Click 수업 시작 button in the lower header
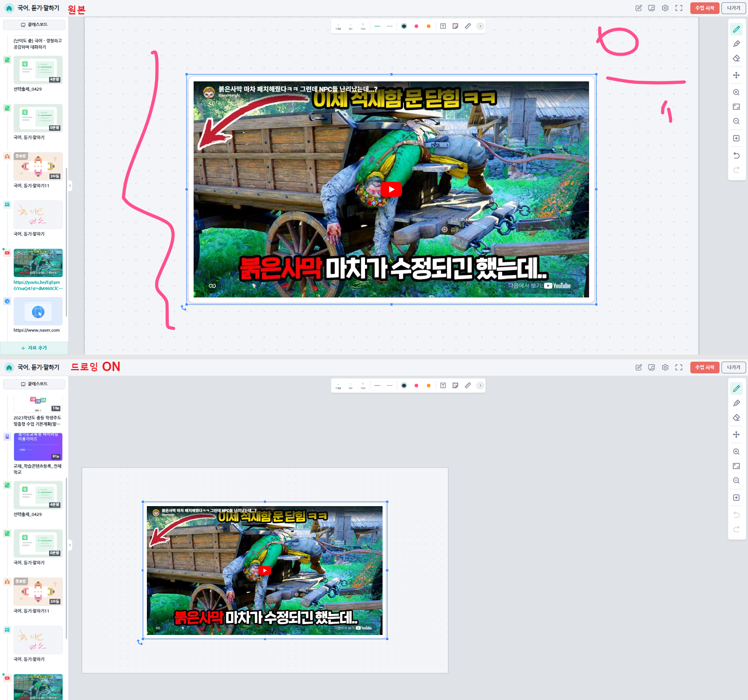 click(x=705, y=368)
